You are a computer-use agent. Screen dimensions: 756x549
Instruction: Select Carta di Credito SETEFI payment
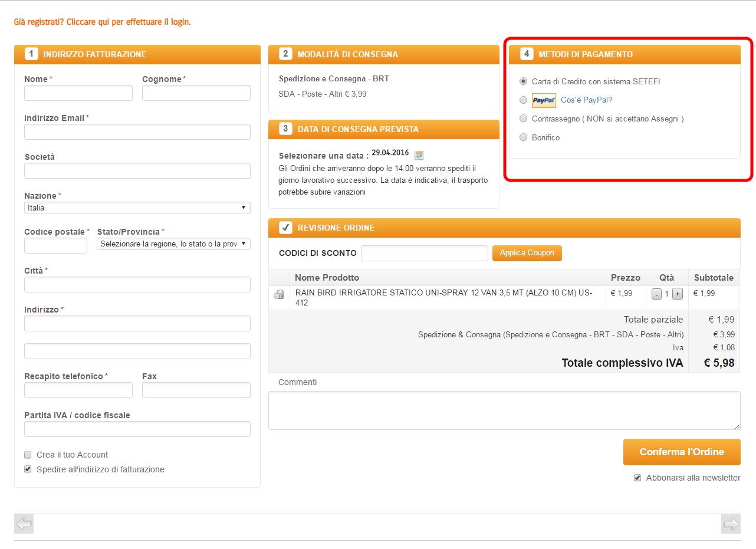[523, 81]
